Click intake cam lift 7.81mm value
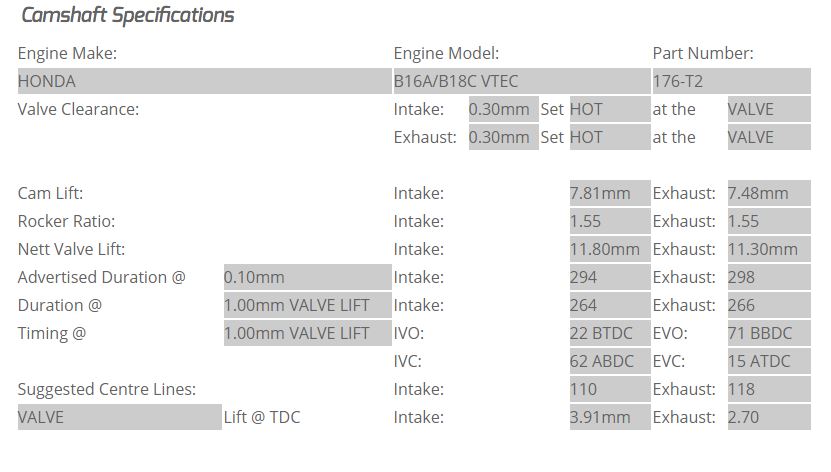The width and height of the screenshot is (831, 472). point(610,193)
